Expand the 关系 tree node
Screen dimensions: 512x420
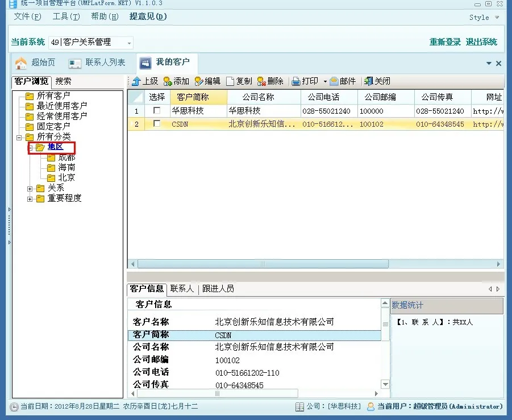[30, 188]
